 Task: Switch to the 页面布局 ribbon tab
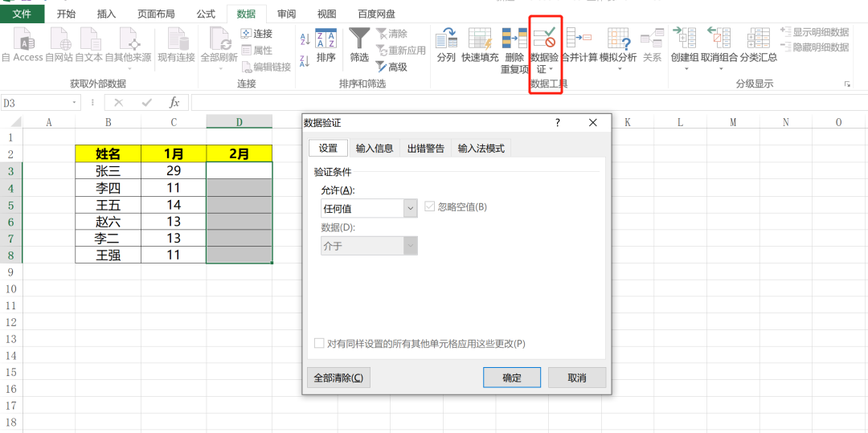156,14
